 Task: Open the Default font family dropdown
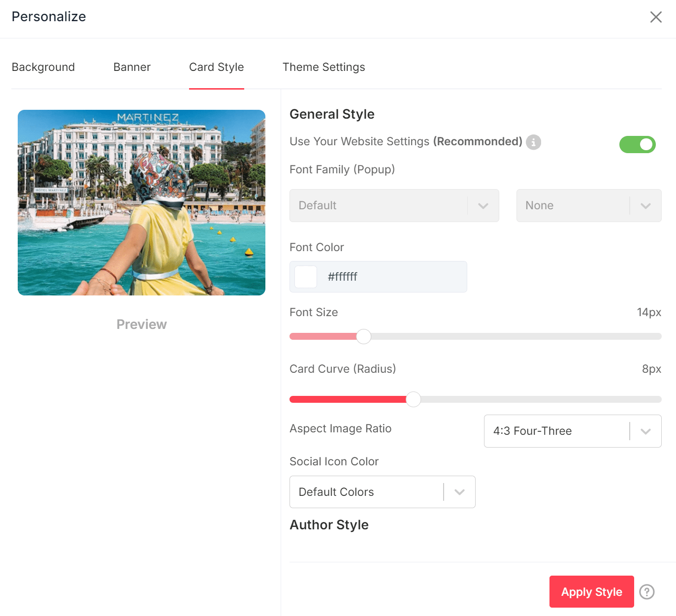pyautogui.click(x=394, y=206)
